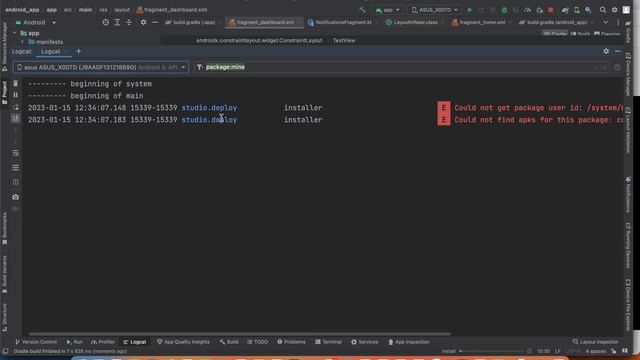Open the Logcat filter history dropdown

pyautogui.click(x=200, y=67)
